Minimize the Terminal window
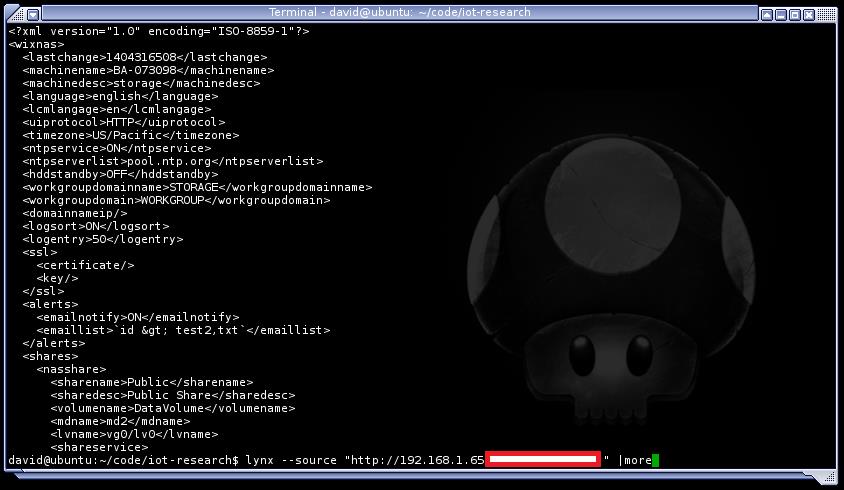 pos(781,15)
